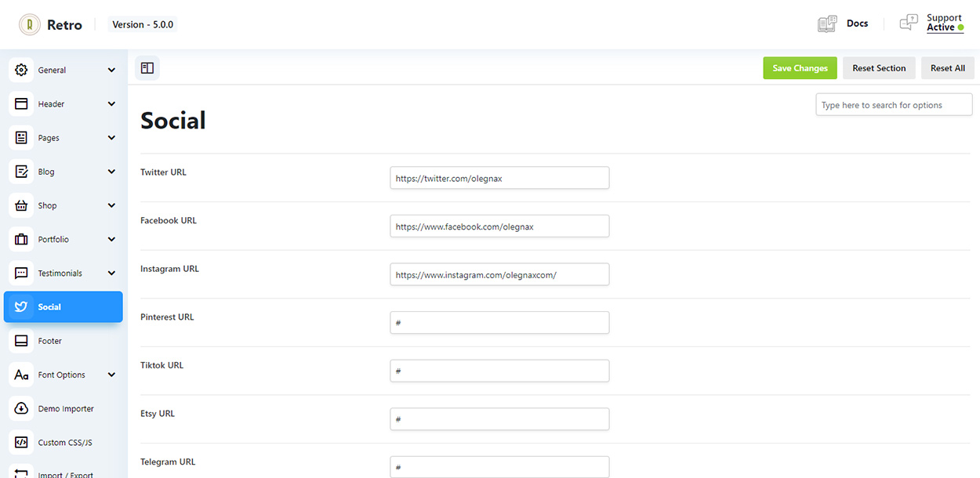Click the Import / Export arrows icon

(21, 473)
